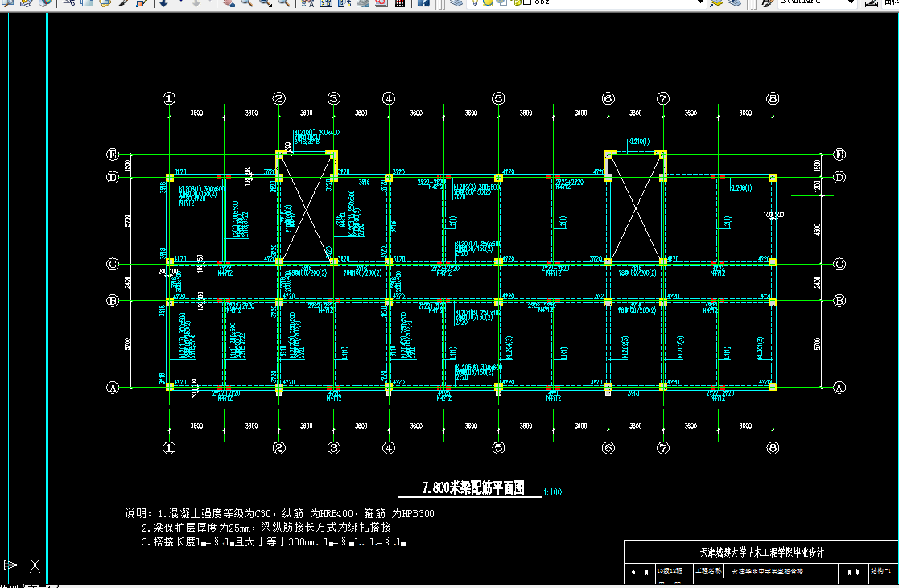Image resolution: width=899 pixels, height=588 pixels.
Task: Select beam label KL208(1) near axis 8
Action: click(741, 188)
